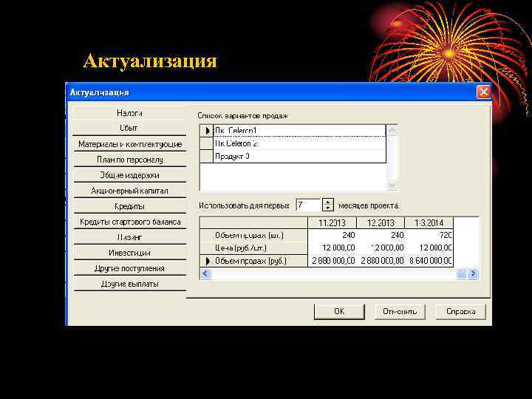Open the Другие поступления section
Viewport: 532px width, 399px height.
(x=129, y=268)
